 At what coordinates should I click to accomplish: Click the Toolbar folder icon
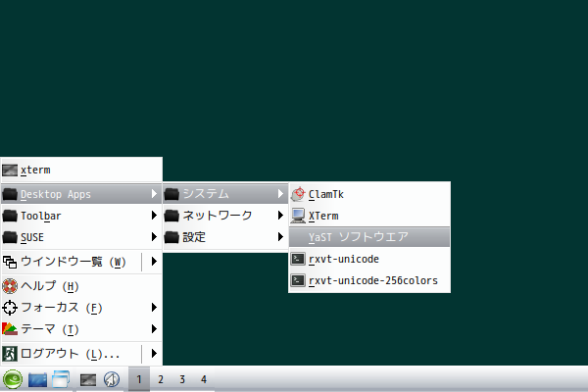pyautogui.click(x=10, y=216)
